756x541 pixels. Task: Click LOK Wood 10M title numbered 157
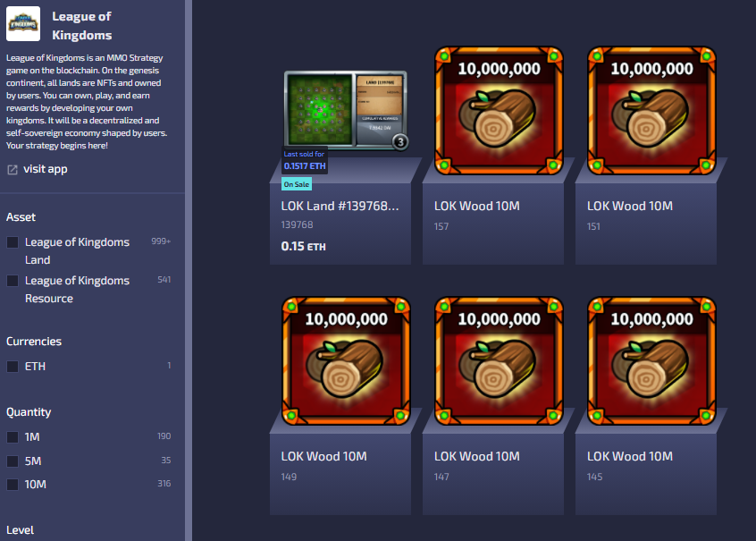(x=477, y=206)
